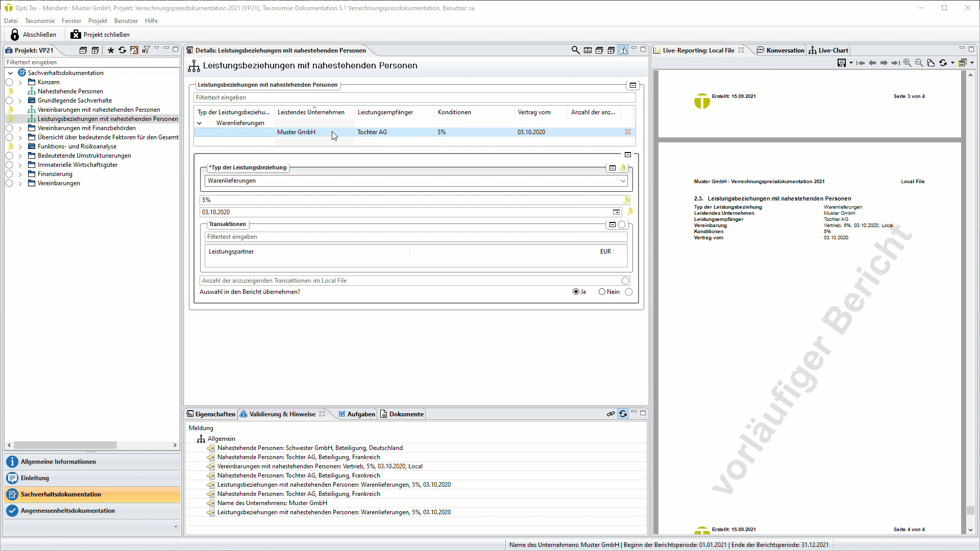Click the search magnifier in the Details panel
Viewport: 980px width, 551px height.
coord(575,50)
